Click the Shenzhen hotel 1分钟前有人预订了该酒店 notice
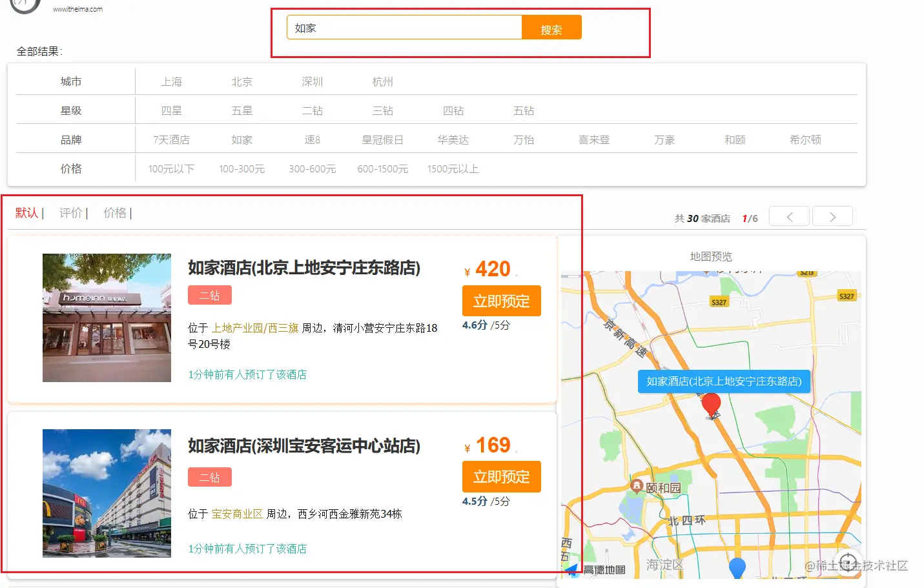The height and width of the screenshot is (588, 924). click(247, 549)
